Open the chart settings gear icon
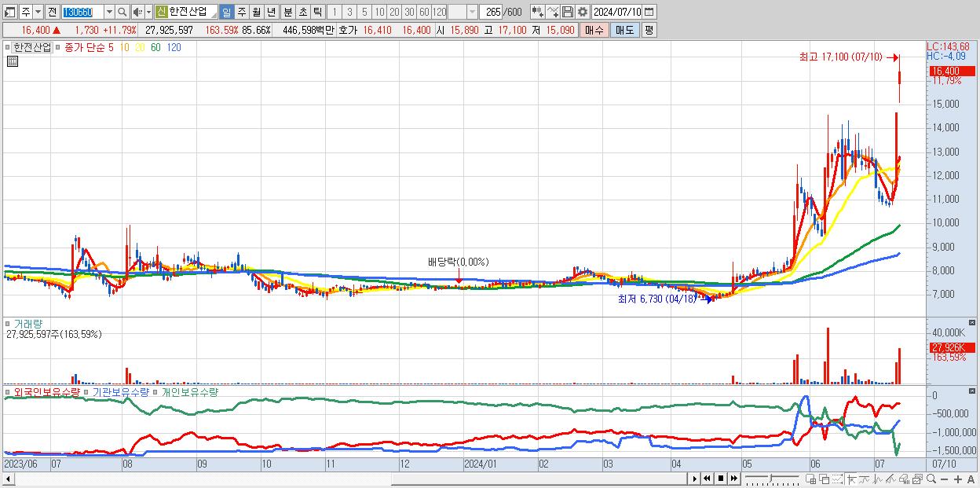Image resolution: width=980 pixels, height=488 pixels. coord(582,12)
